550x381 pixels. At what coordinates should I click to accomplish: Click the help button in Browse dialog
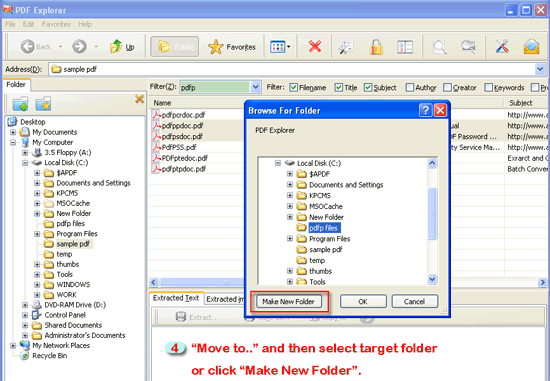[425, 111]
